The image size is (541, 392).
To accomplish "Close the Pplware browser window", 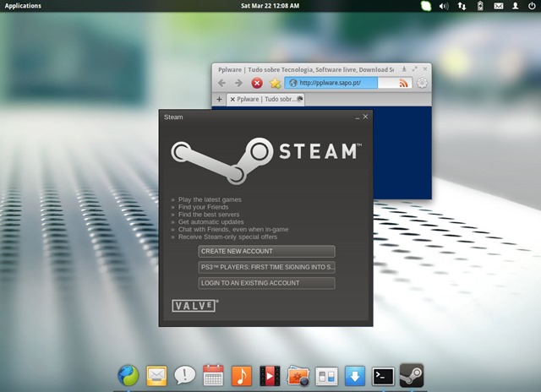I will [425, 69].
